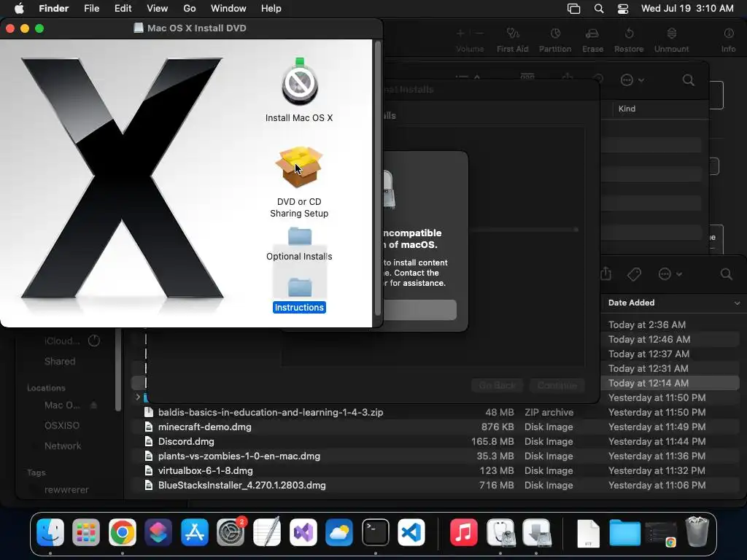Viewport: 747px width, 560px height.
Task: Click Unmount in Disk Utility toolbar
Action: pyautogui.click(x=671, y=40)
